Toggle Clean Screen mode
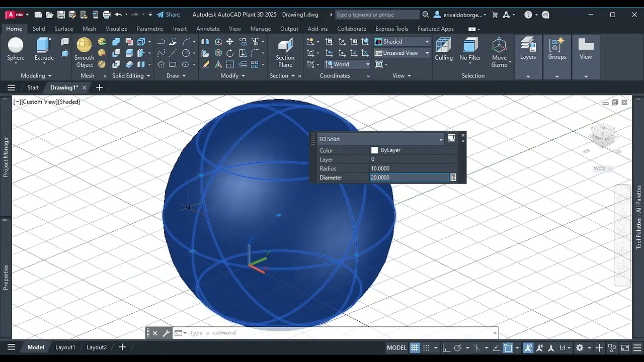 (625, 347)
